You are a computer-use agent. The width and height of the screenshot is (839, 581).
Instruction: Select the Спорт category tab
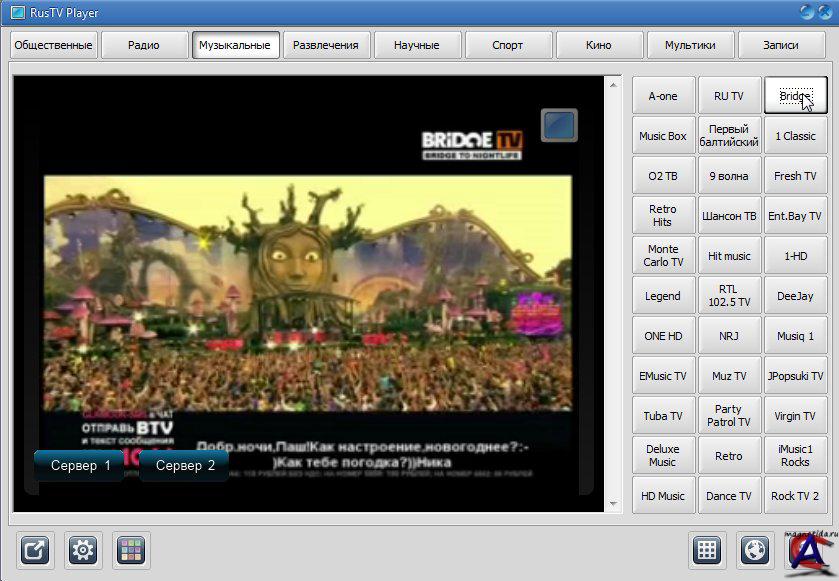pyautogui.click(x=507, y=45)
